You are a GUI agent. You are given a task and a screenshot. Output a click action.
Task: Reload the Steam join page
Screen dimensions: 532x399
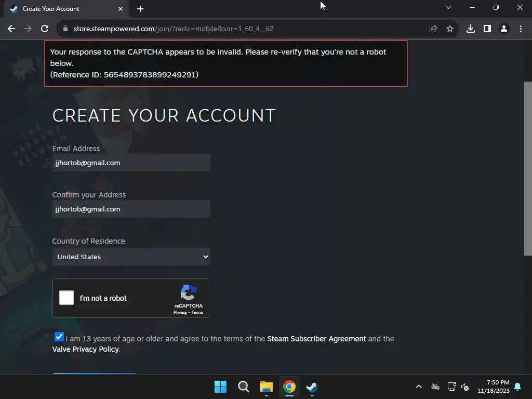point(45,29)
